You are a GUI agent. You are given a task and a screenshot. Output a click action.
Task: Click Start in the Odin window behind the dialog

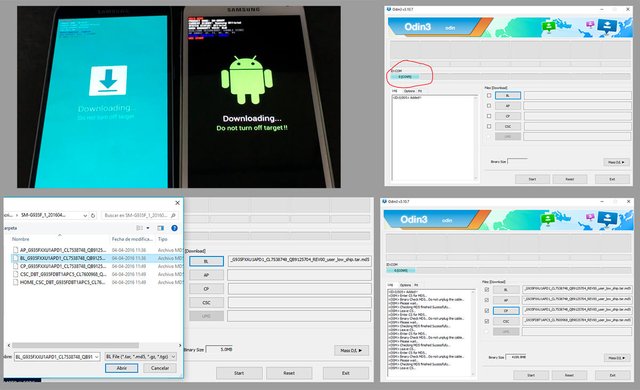tap(239, 373)
